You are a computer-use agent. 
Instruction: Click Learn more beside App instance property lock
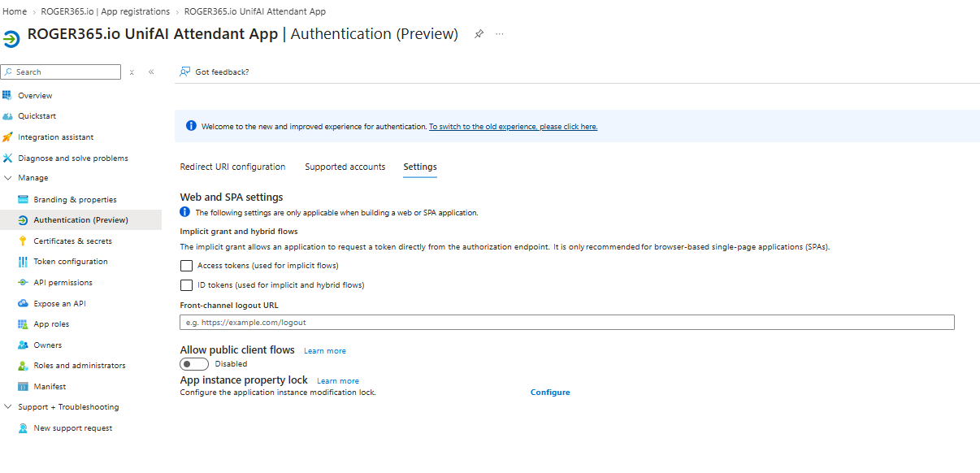[x=338, y=381]
